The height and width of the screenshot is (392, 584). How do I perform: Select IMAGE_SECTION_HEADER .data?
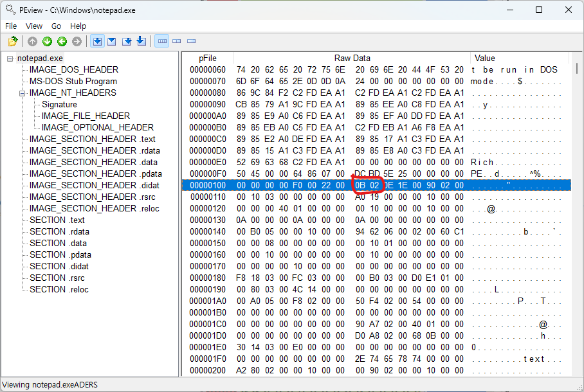93,162
